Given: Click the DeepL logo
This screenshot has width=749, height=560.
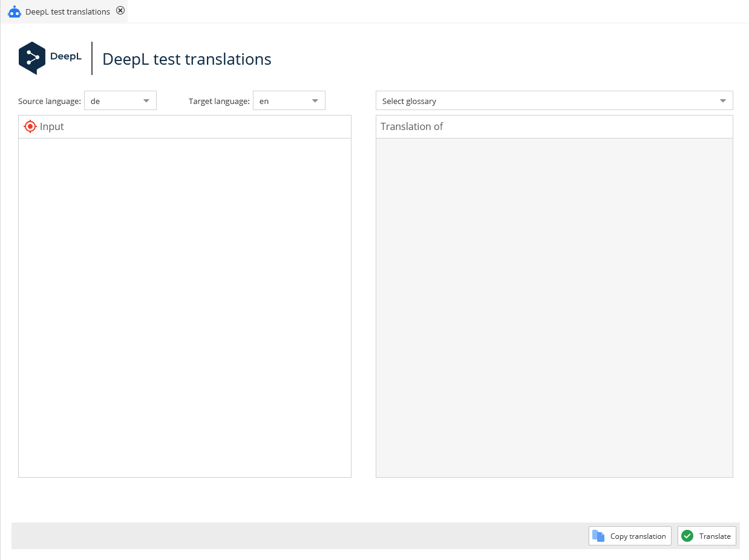Looking at the screenshot, I should pyautogui.click(x=50, y=58).
